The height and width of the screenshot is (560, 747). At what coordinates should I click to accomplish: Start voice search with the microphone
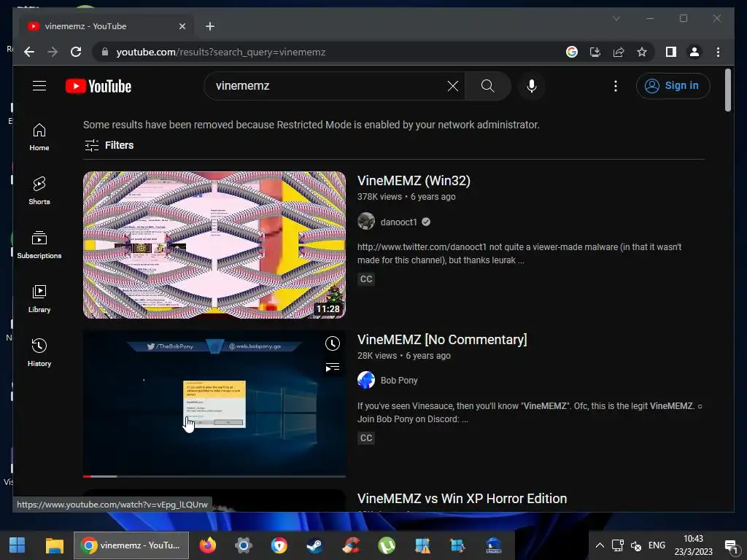tap(532, 86)
